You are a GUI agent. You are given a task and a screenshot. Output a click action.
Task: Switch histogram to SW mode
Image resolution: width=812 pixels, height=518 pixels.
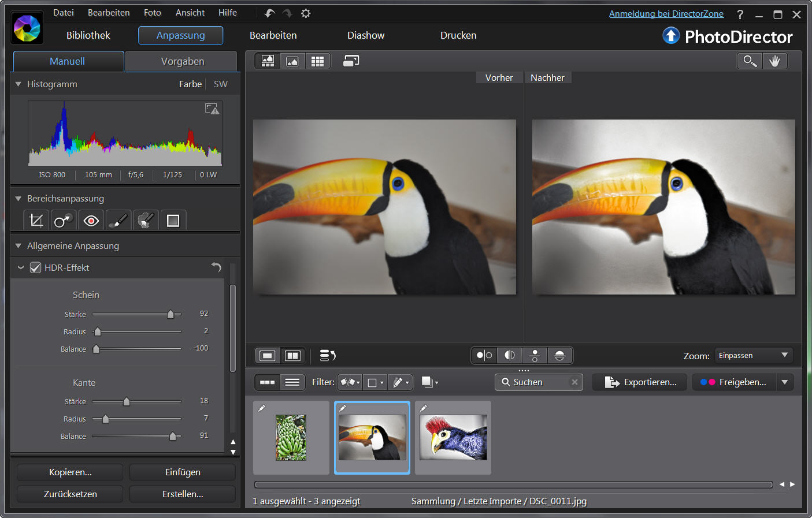click(220, 84)
